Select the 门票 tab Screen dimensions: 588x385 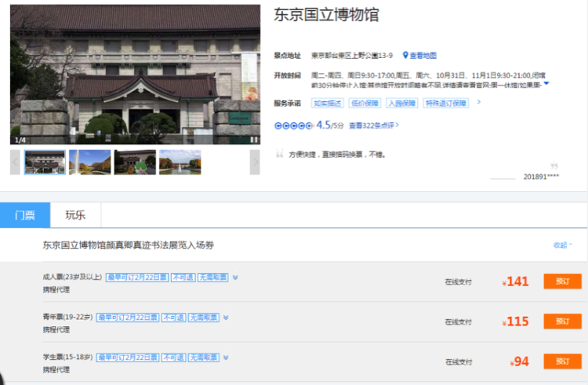pos(25,215)
